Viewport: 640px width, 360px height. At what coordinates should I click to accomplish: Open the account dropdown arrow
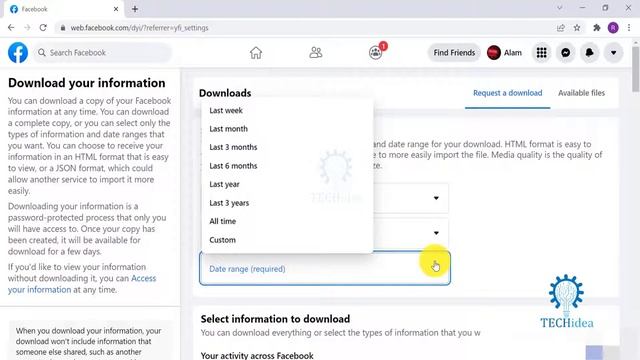[x=613, y=53]
